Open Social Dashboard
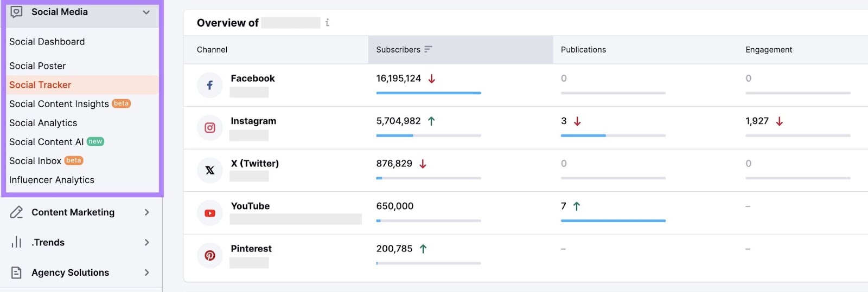The height and width of the screenshot is (292, 868). (x=47, y=42)
